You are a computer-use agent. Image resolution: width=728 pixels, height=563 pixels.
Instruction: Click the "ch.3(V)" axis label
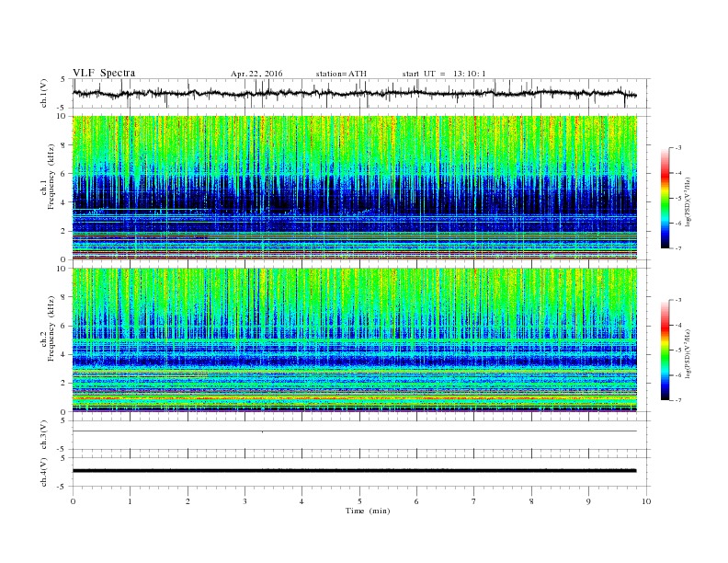click(44, 435)
